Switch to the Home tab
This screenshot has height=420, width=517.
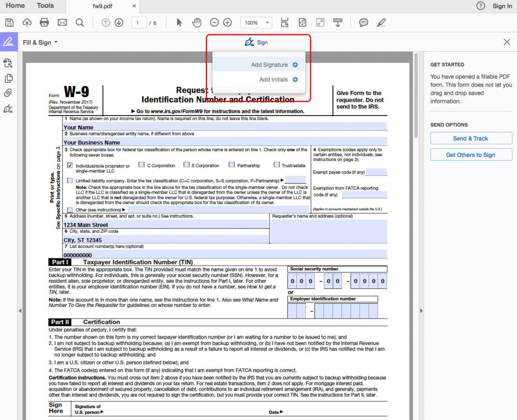click(x=15, y=6)
